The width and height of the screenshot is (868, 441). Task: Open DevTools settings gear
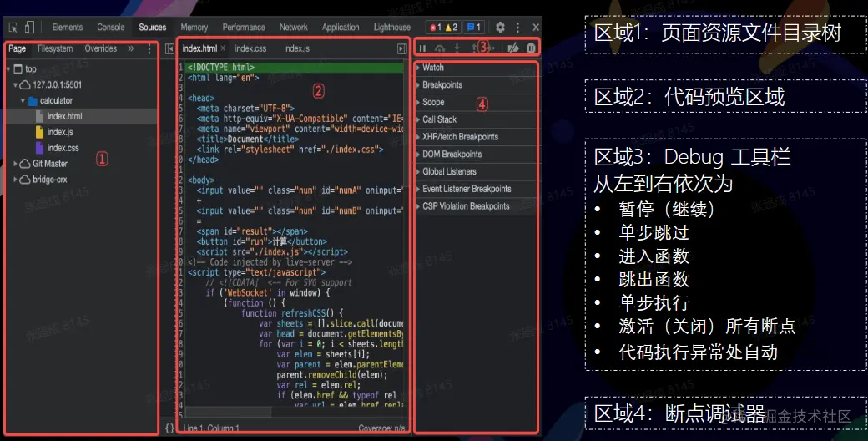[500, 27]
